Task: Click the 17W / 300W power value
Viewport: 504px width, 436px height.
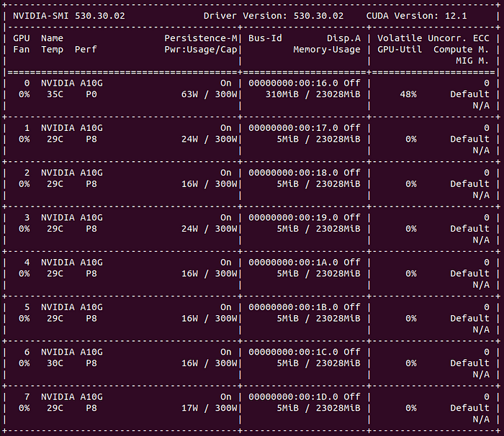Action: 209,408
